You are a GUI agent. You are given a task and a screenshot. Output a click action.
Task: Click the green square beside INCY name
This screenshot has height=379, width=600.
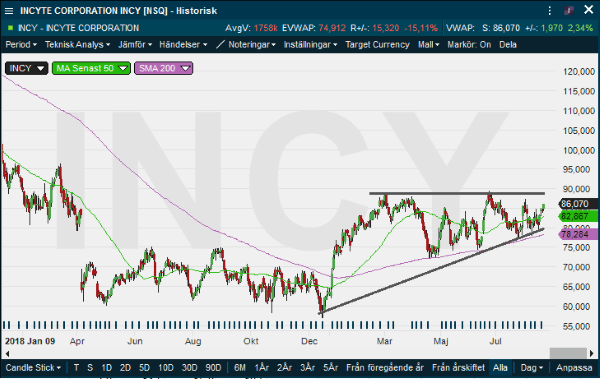pos(10,28)
